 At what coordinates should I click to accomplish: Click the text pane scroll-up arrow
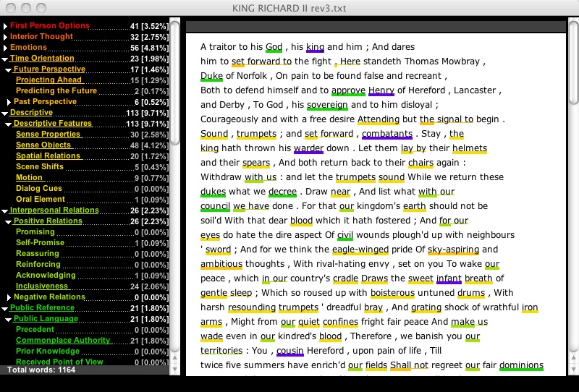[573, 357]
